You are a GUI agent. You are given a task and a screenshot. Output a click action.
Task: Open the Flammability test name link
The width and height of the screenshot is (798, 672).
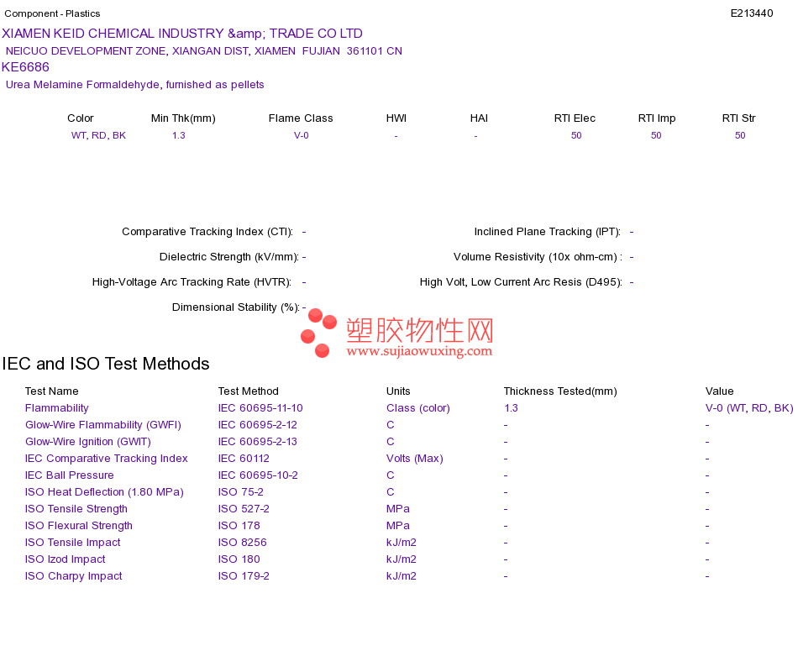point(56,408)
